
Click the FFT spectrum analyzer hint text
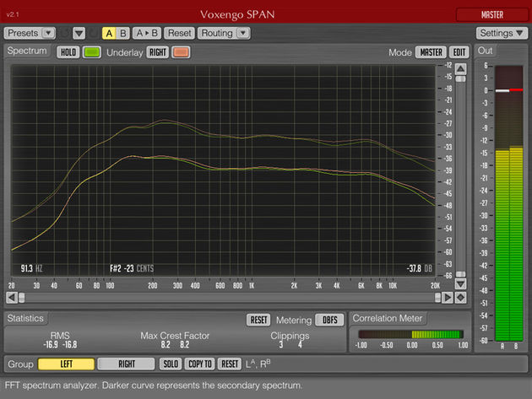154,386
